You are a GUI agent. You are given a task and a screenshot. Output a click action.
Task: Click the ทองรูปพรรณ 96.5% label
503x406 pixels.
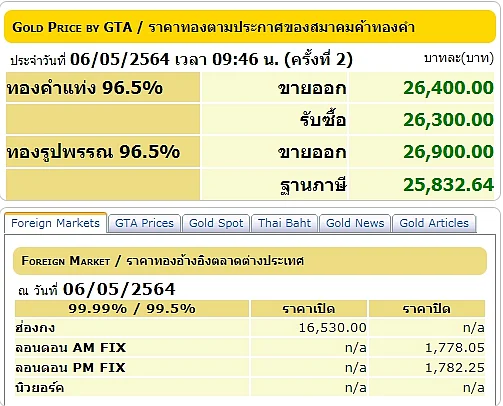coord(93,152)
